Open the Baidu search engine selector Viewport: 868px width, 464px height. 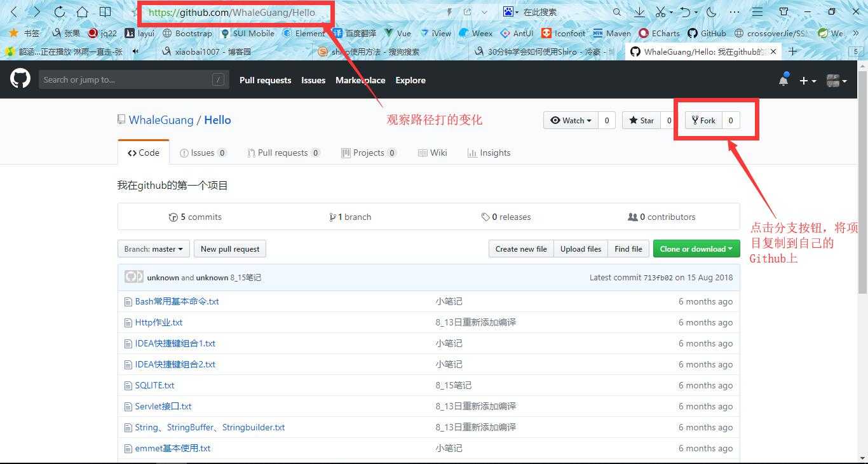pyautogui.click(x=511, y=12)
